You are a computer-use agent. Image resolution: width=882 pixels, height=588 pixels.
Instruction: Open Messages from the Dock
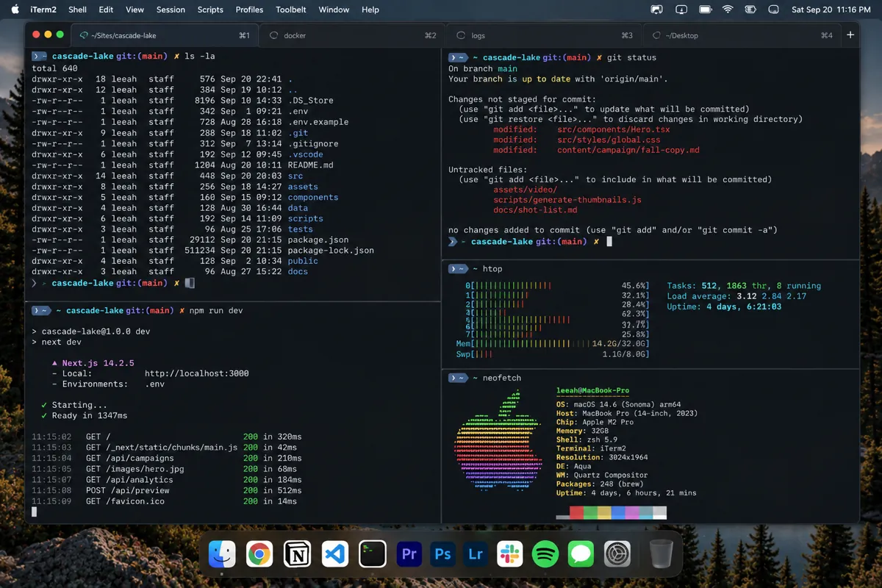(581, 554)
